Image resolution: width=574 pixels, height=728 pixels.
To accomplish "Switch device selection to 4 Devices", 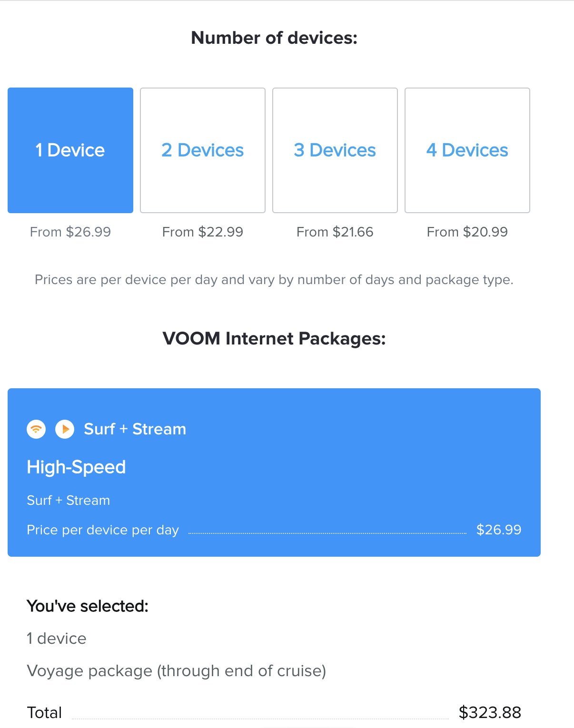I will (467, 149).
